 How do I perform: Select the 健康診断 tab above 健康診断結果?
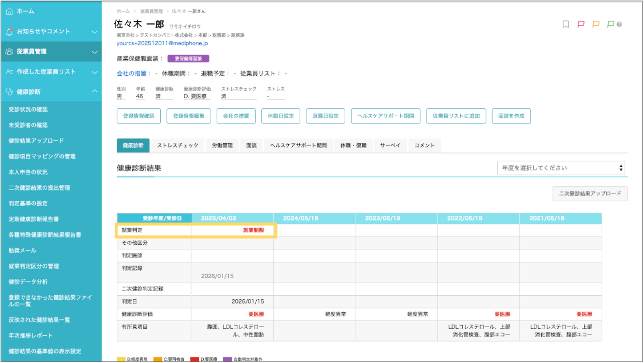[133, 146]
